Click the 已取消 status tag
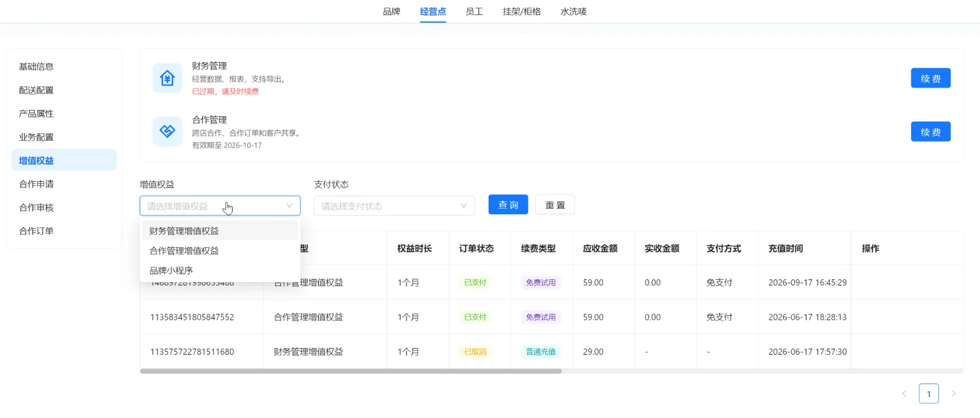Screen dimensions: 980x418 (475, 352)
